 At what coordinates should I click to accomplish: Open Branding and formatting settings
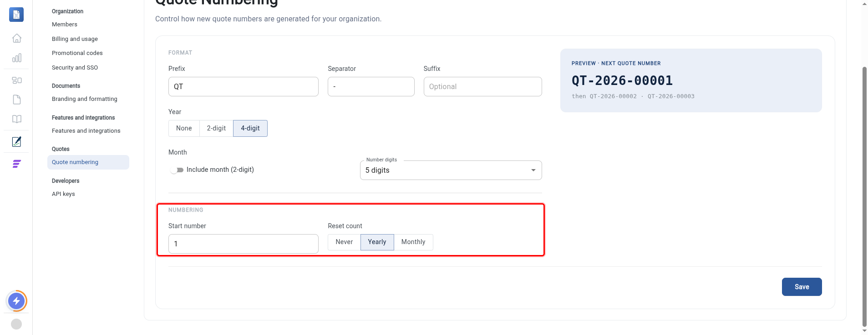coord(85,99)
